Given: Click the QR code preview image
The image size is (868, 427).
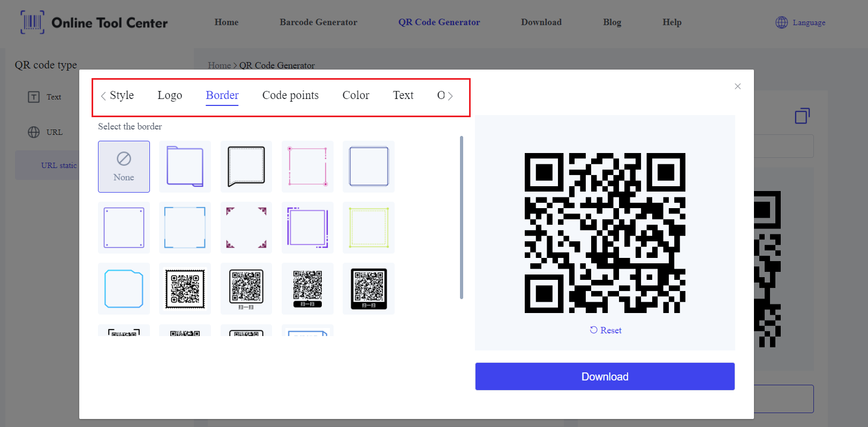Looking at the screenshot, I should [605, 233].
